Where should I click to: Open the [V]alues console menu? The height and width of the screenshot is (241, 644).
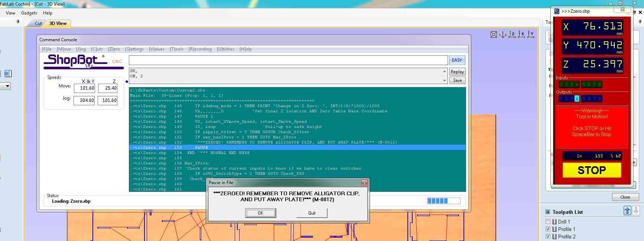157,49
